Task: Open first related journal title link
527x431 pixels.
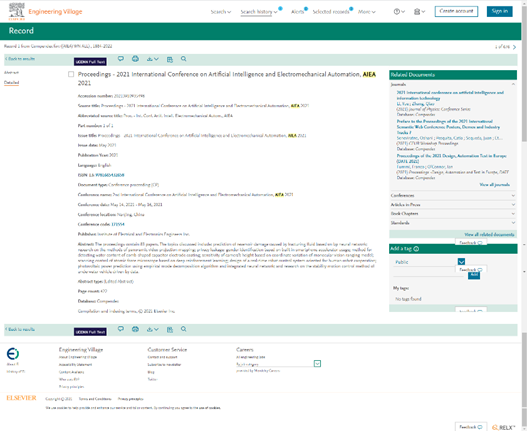Action: coord(450,95)
